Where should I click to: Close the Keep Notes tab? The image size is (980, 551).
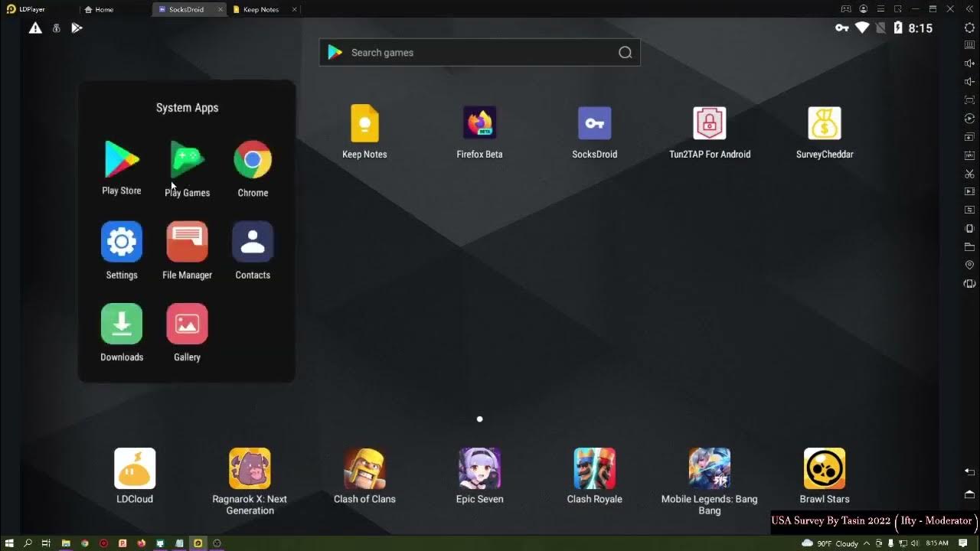pos(295,9)
